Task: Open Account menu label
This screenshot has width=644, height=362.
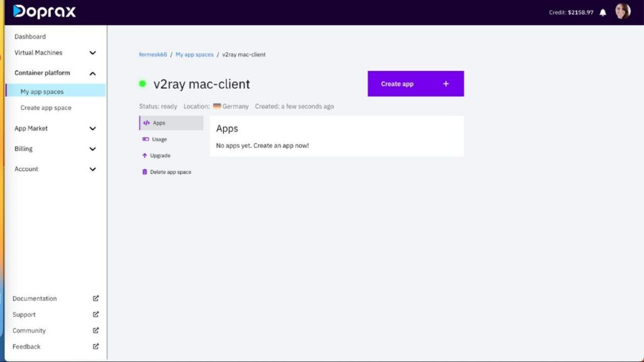Action: point(26,168)
